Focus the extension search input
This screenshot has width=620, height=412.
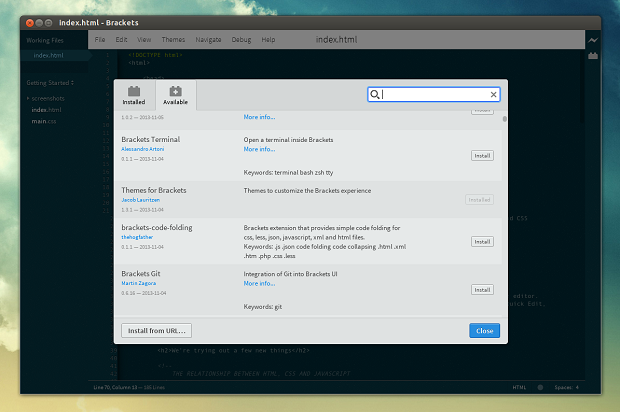pos(435,94)
